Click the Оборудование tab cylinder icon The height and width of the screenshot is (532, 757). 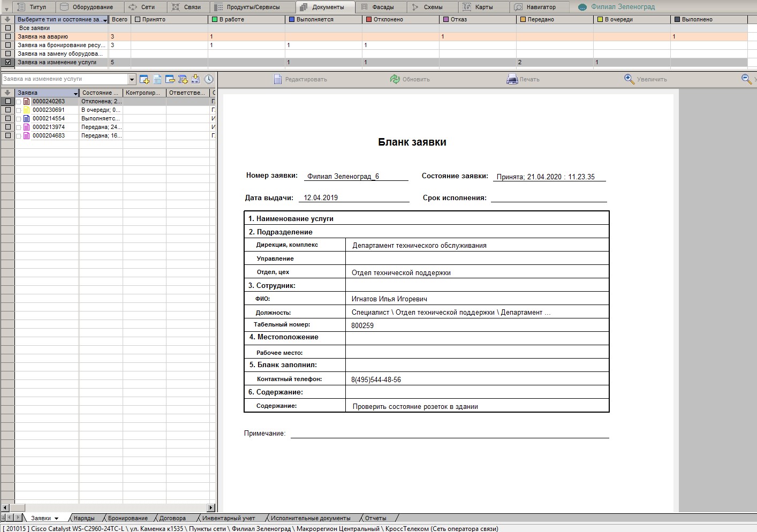tap(64, 7)
